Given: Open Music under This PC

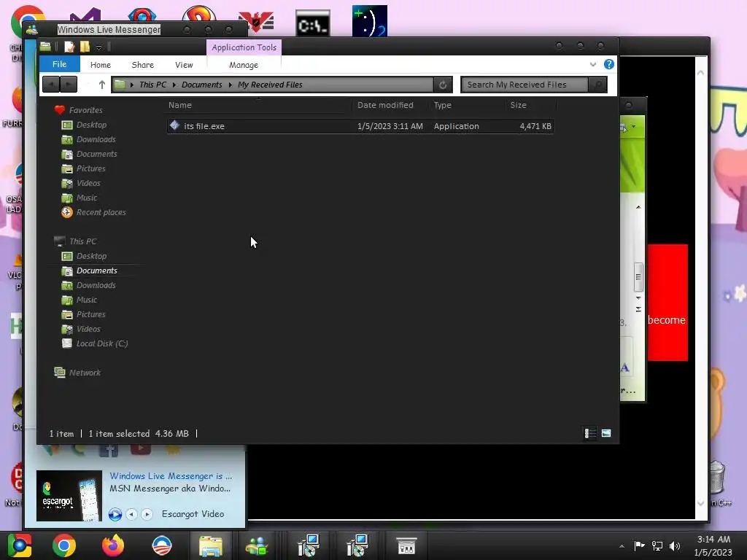Looking at the screenshot, I should click(x=87, y=300).
